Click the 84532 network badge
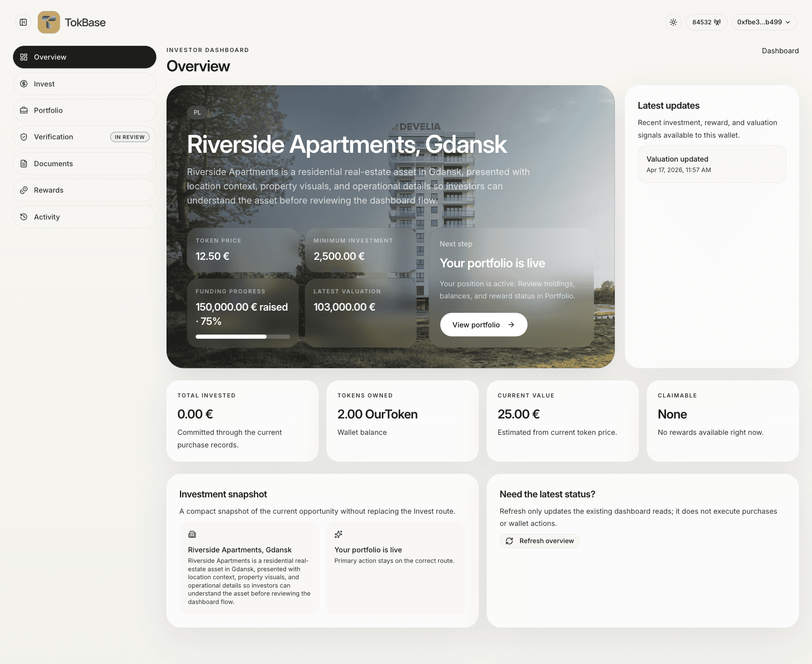 tap(706, 22)
